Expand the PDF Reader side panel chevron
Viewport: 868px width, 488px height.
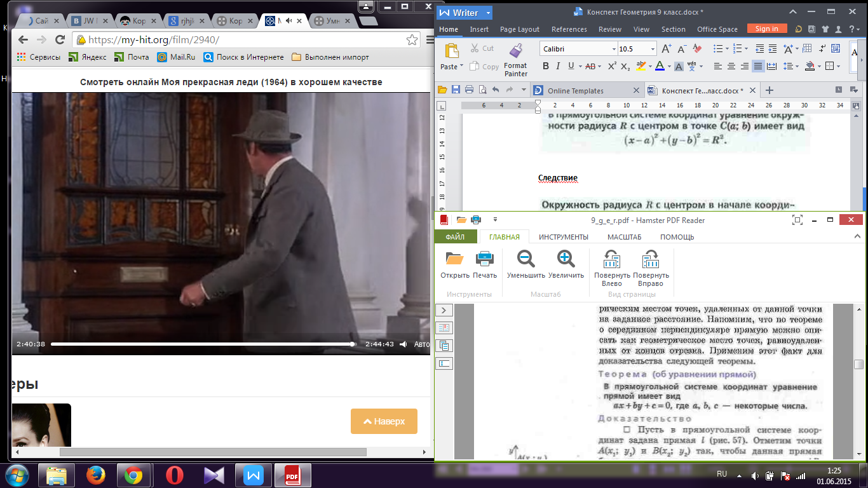pyautogui.click(x=444, y=310)
